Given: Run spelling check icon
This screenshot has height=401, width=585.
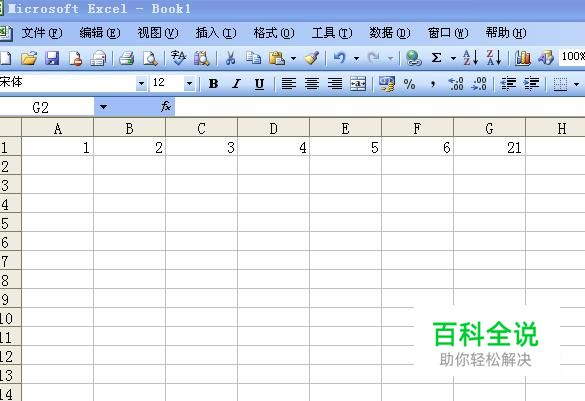Looking at the screenshot, I should click(x=178, y=58).
